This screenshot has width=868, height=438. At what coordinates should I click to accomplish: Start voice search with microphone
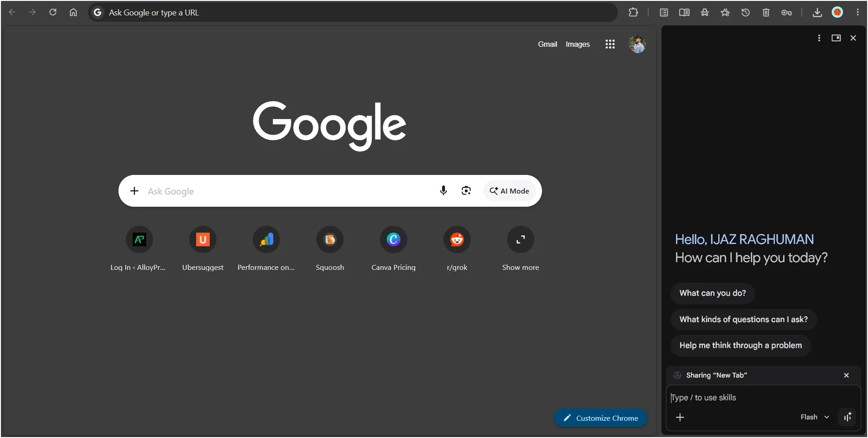(x=444, y=191)
